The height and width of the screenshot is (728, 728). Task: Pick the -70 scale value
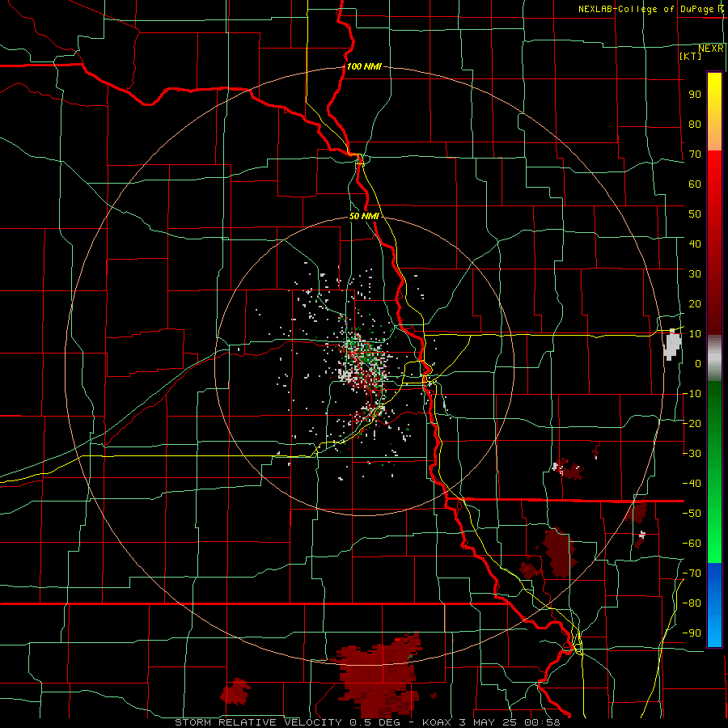(692, 574)
